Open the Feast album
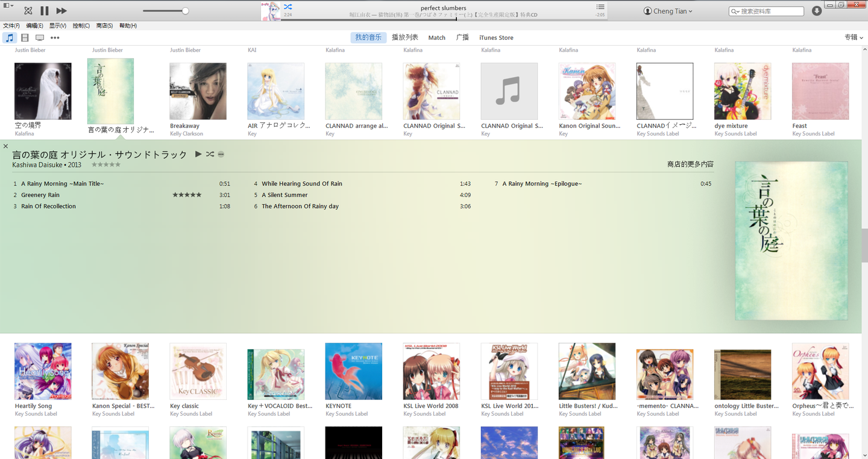The image size is (868, 459). coord(820,91)
